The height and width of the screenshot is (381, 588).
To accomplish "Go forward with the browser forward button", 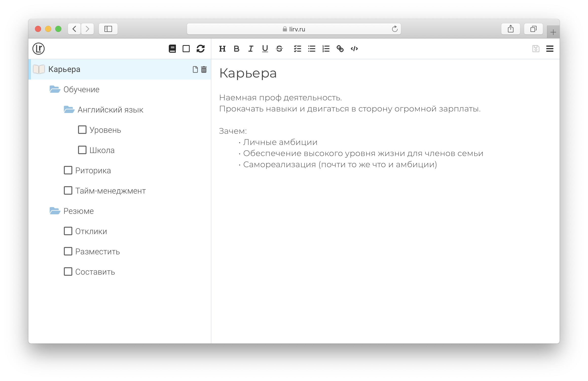I will [x=87, y=29].
